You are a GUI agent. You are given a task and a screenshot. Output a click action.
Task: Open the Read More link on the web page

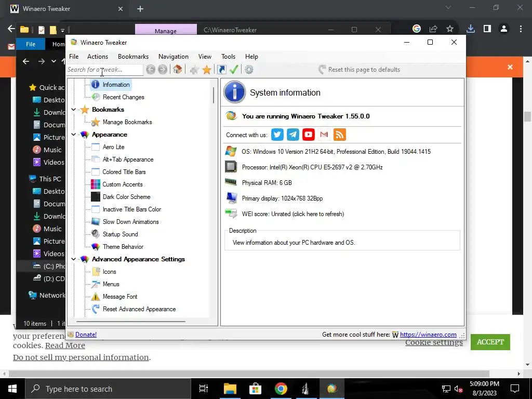[65, 345]
